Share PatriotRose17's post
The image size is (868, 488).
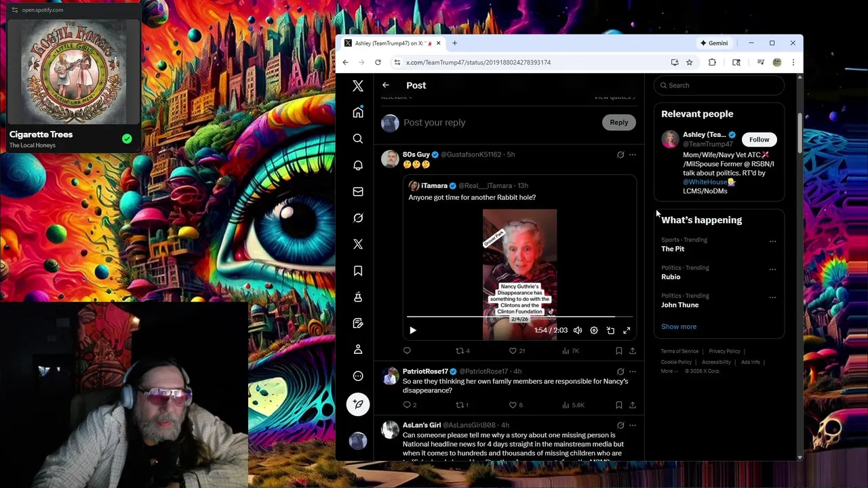[x=633, y=405]
